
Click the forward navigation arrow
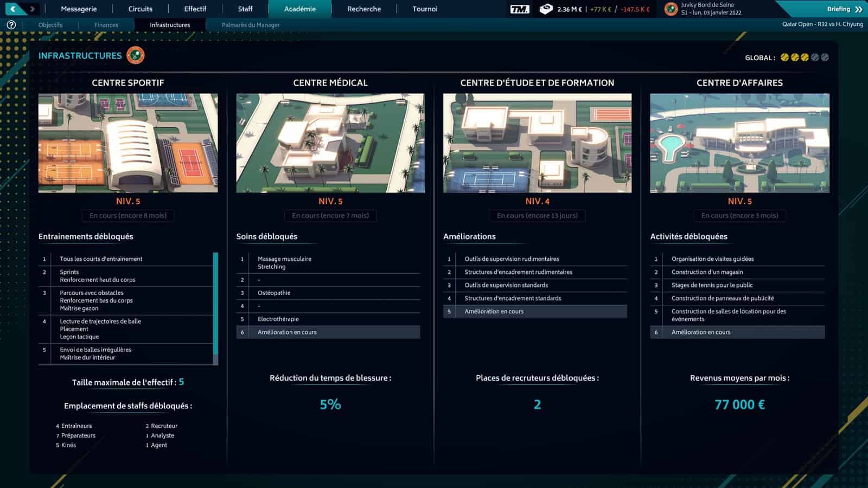coord(33,9)
